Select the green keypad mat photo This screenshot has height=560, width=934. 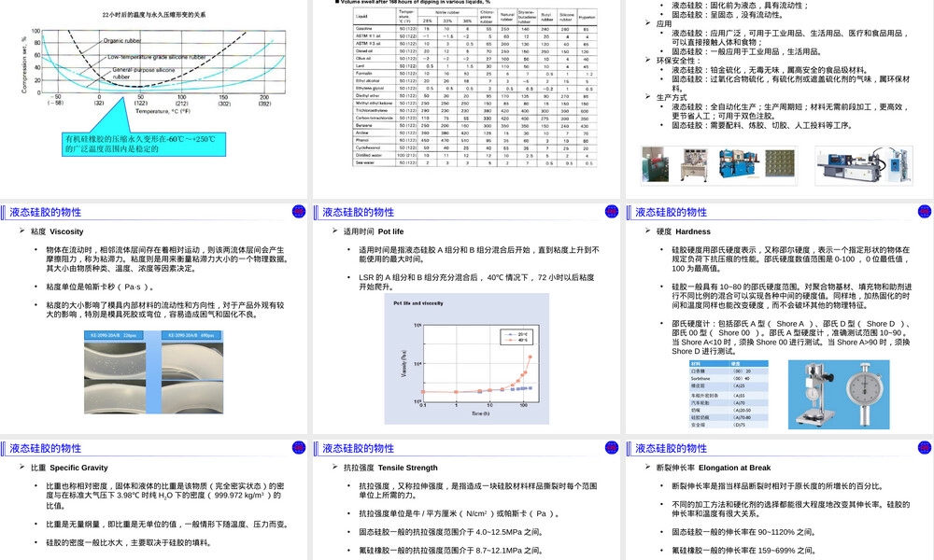pos(780,163)
